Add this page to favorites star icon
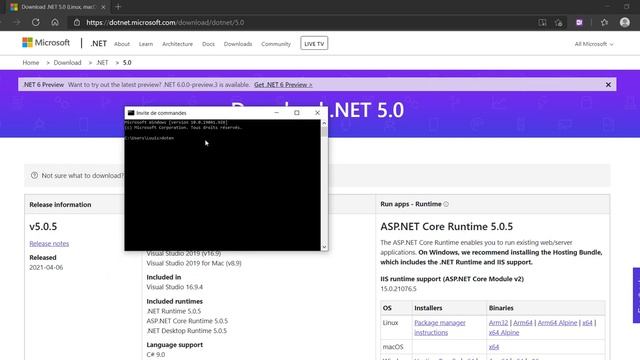This screenshot has height=360, width=640. (x=559, y=22)
